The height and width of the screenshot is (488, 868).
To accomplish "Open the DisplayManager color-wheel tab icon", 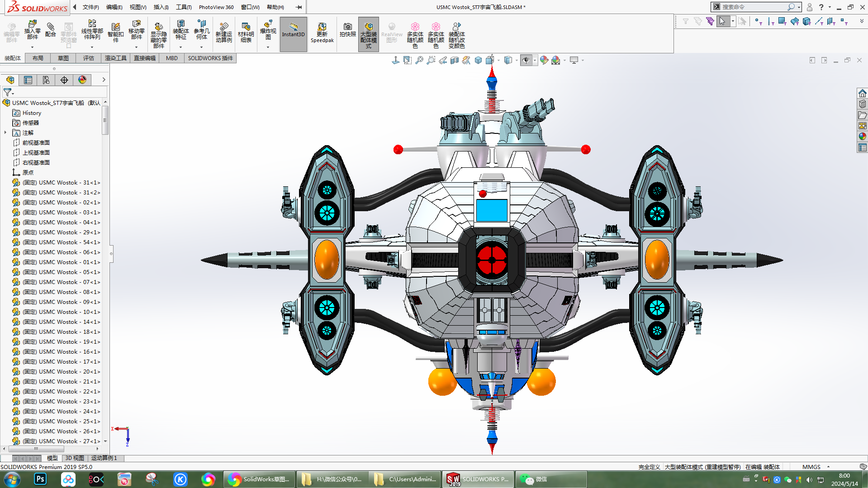I will (x=82, y=80).
